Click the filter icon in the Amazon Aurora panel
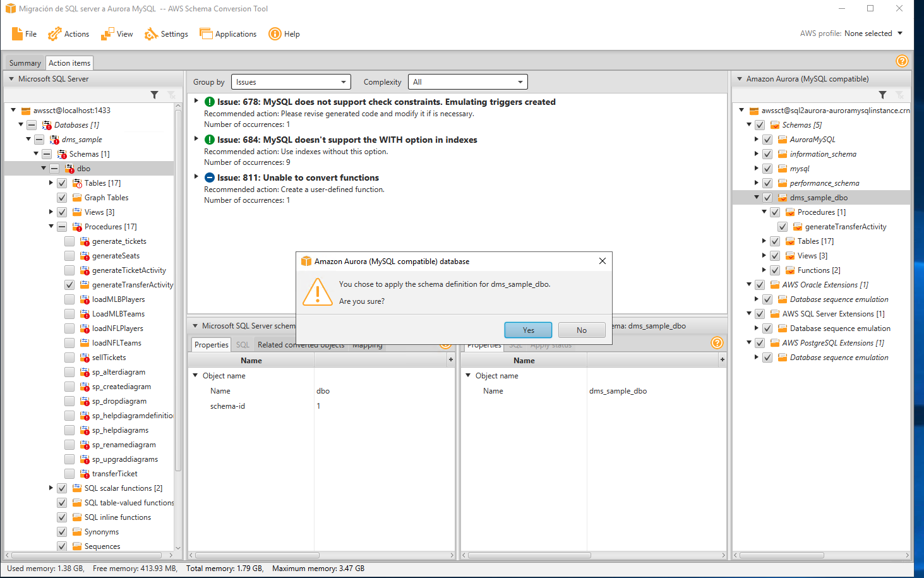 pyautogui.click(x=882, y=95)
